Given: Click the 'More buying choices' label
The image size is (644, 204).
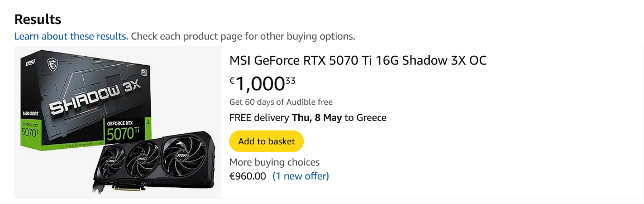Looking at the screenshot, I should [274, 162].
